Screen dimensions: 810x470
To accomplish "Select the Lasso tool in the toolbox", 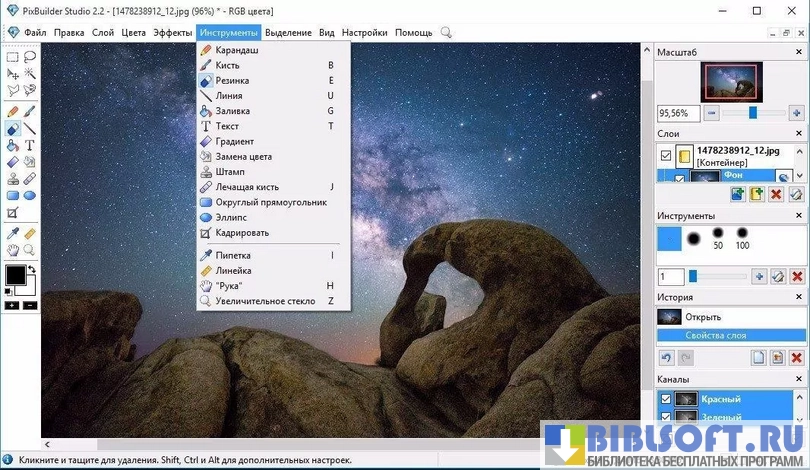I will click(x=30, y=57).
